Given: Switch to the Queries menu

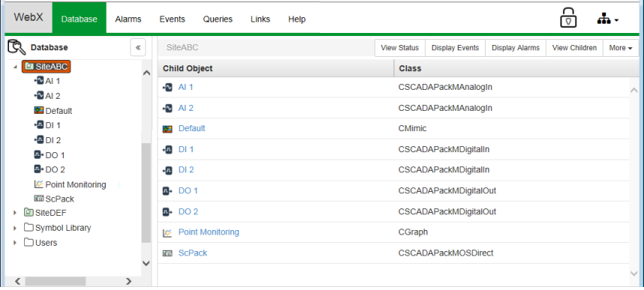Looking at the screenshot, I should click(x=218, y=19).
